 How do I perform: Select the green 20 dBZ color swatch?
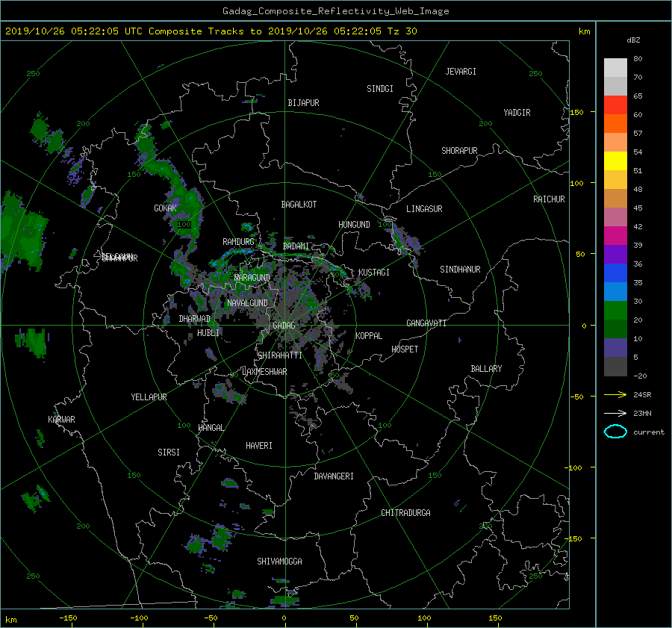615,311
